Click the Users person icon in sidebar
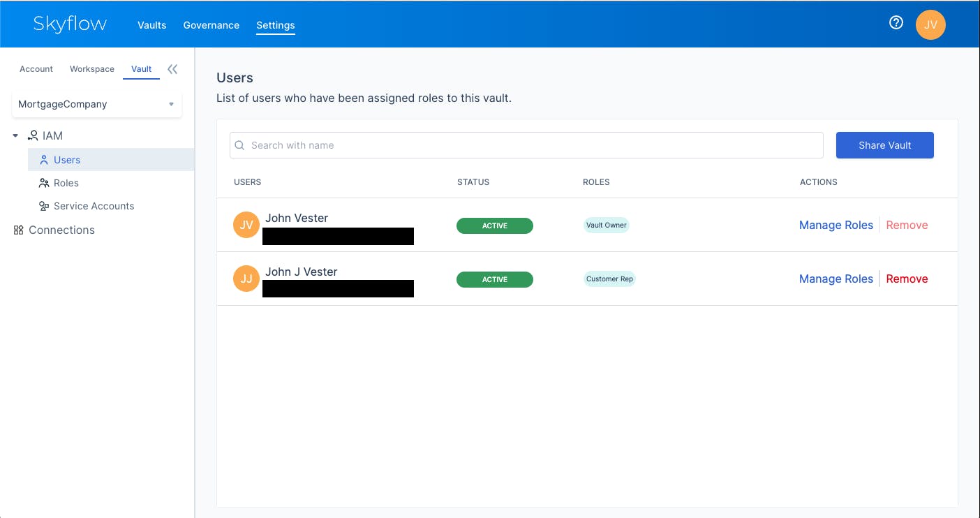This screenshot has height=518, width=980. pyautogui.click(x=44, y=160)
